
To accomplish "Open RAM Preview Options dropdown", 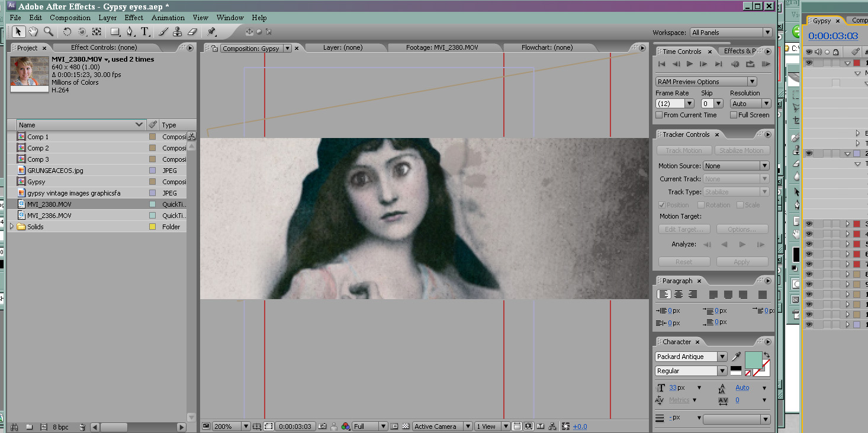I will pos(706,82).
